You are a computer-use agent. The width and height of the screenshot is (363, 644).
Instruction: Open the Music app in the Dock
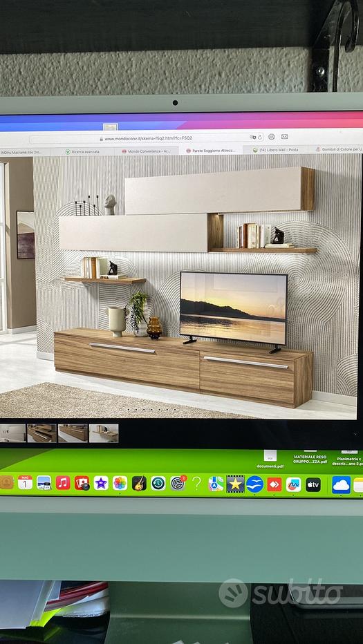point(63,482)
